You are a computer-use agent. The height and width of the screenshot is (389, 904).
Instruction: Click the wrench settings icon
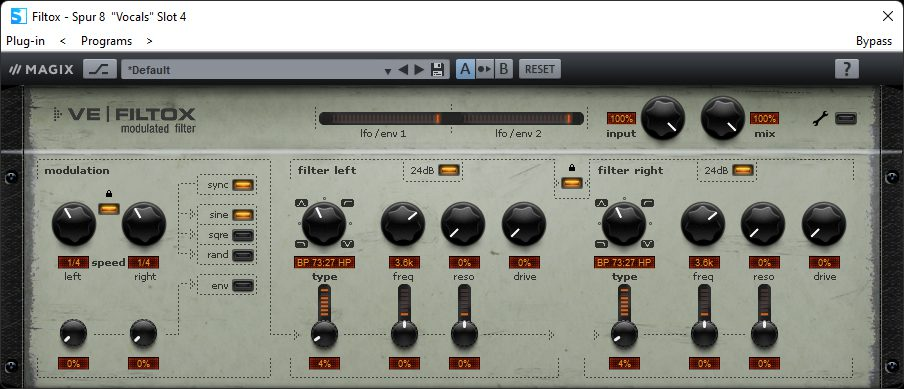(x=820, y=119)
